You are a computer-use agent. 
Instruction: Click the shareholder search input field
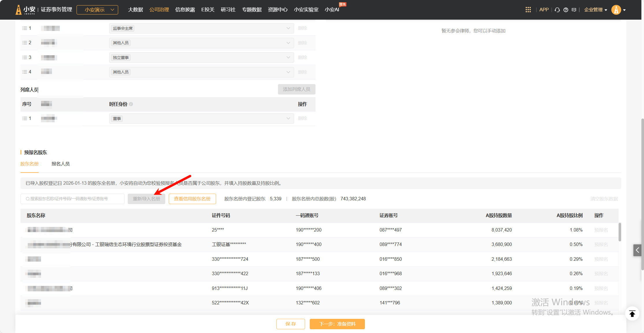tap(72, 199)
